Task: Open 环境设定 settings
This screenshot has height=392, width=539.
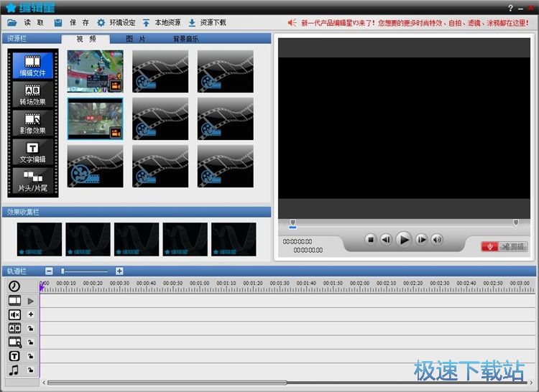Action: pos(116,23)
